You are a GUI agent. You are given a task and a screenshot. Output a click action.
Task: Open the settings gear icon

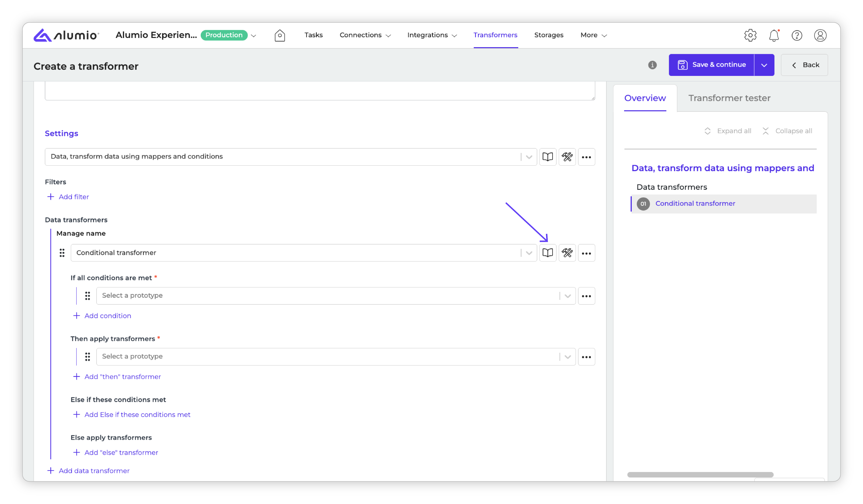750,35
